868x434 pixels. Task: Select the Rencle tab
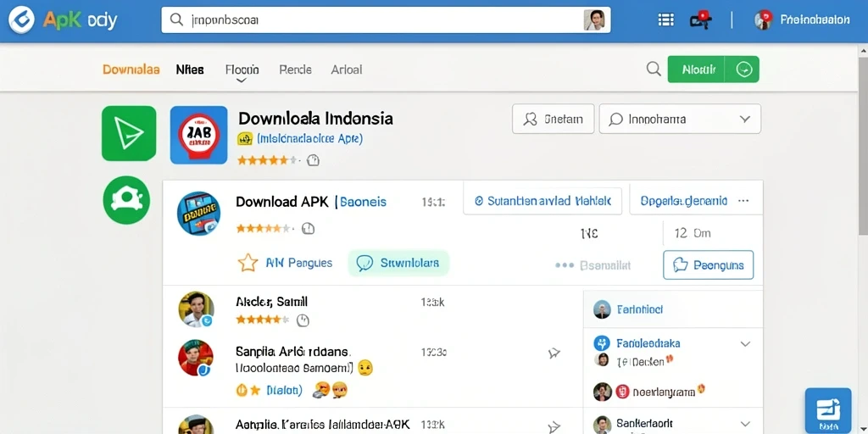click(295, 70)
